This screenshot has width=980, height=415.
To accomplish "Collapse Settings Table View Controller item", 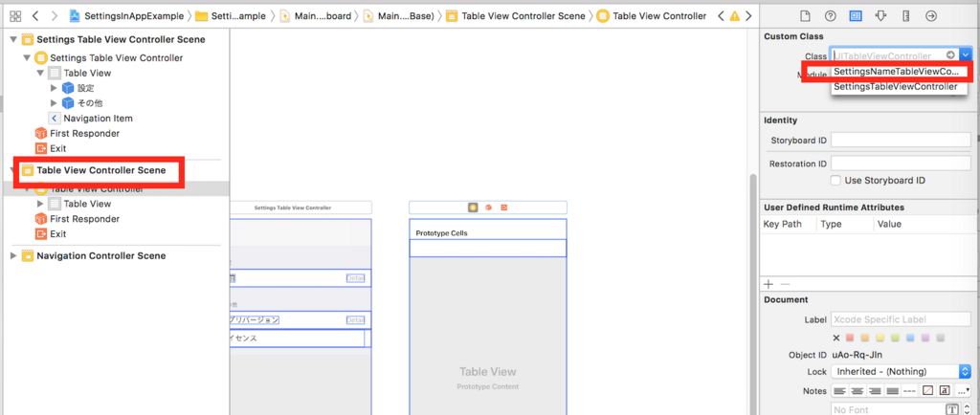I will coord(27,57).
